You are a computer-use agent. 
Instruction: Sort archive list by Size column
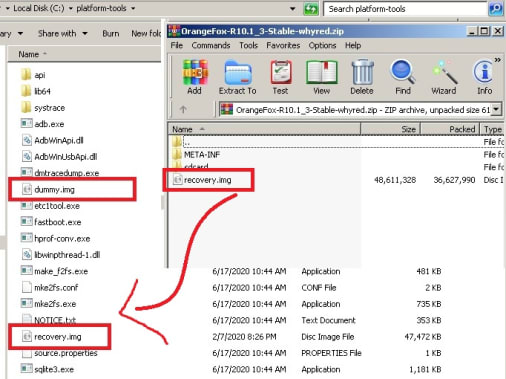pos(390,129)
